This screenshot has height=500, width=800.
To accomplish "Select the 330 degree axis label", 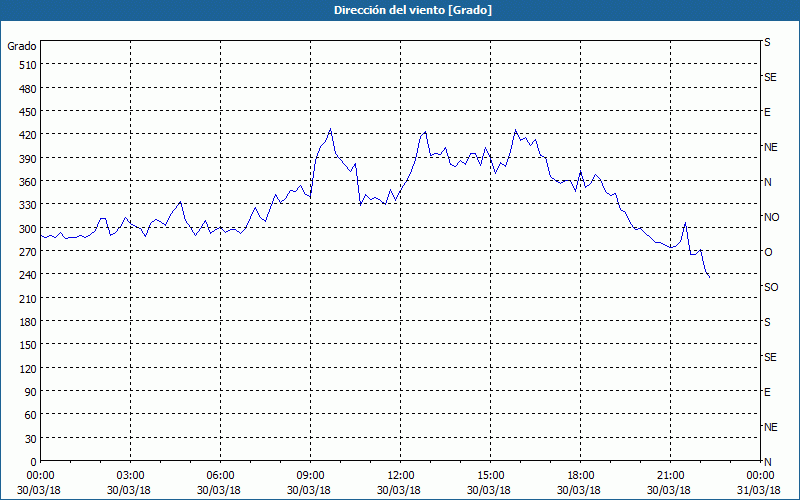I will (x=28, y=205).
